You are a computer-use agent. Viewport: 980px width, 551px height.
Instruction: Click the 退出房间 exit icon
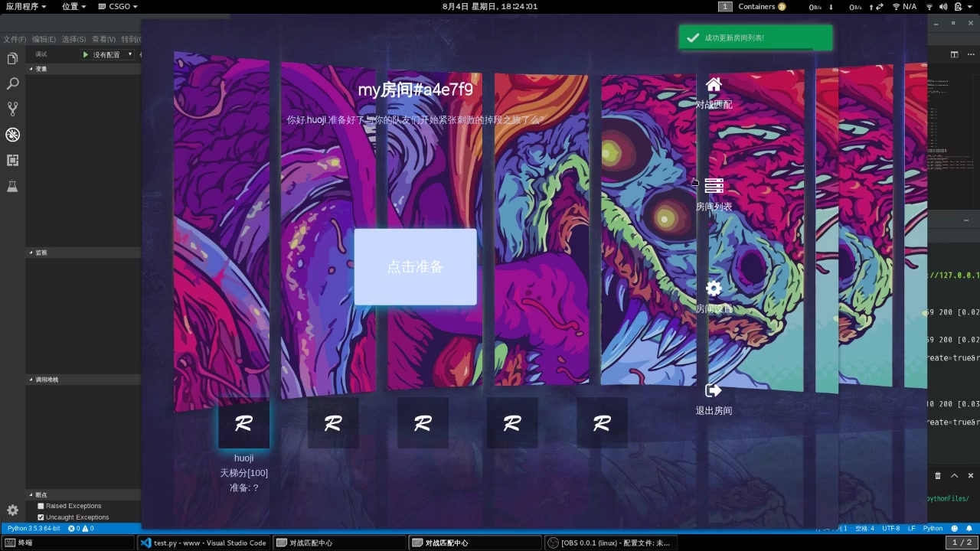[714, 390]
